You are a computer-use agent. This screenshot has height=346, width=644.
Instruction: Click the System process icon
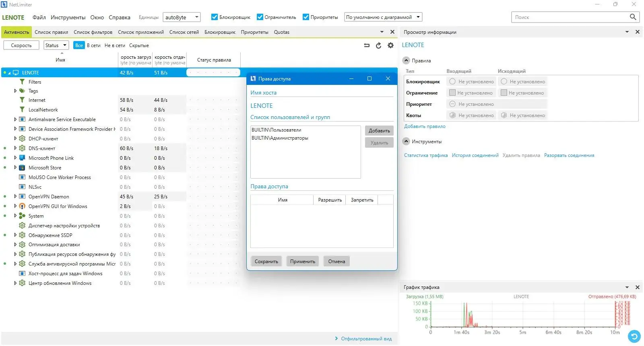(x=22, y=216)
